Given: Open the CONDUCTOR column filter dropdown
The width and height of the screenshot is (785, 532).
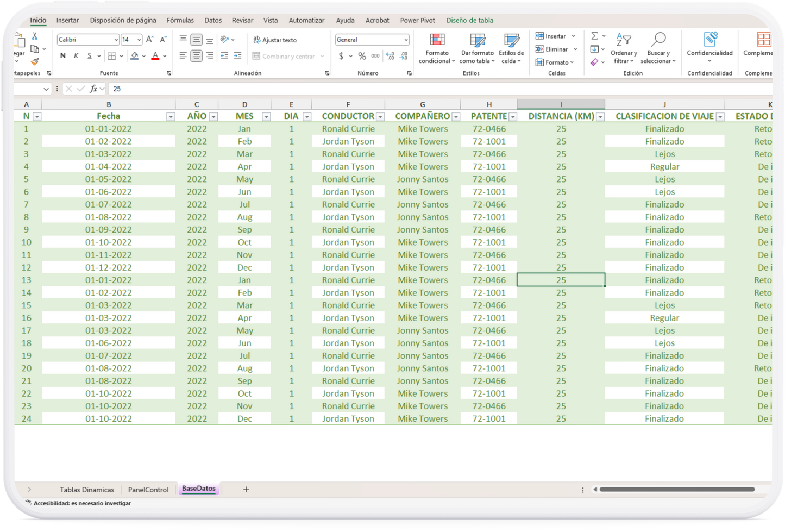Looking at the screenshot, I should (x=380, y=116).
